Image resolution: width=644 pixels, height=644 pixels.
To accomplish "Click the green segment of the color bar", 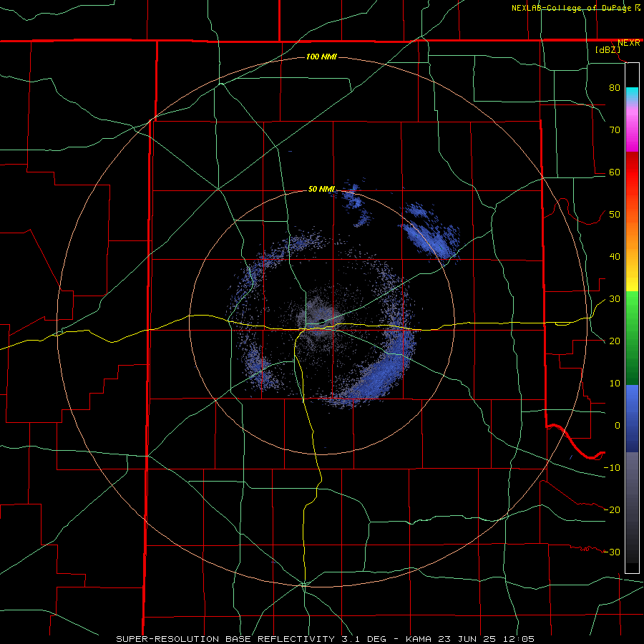I will 632,338.
